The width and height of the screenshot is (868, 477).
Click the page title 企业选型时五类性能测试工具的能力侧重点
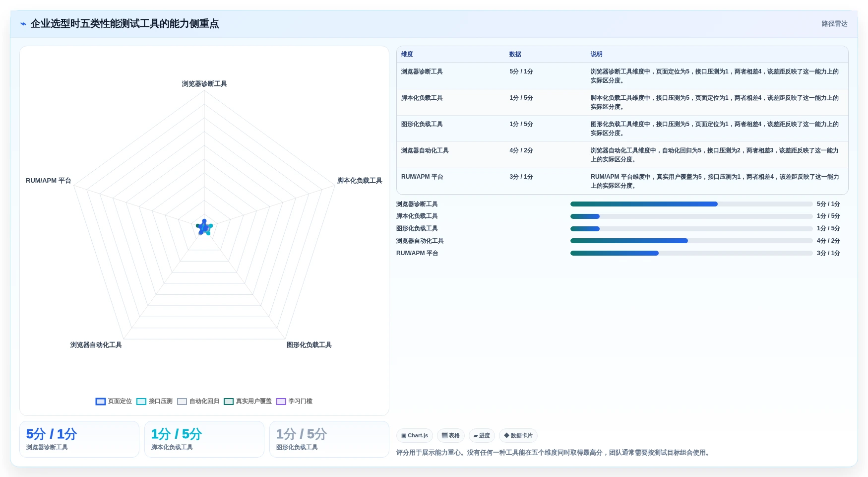pyautogui.click(x=124, y=24)
